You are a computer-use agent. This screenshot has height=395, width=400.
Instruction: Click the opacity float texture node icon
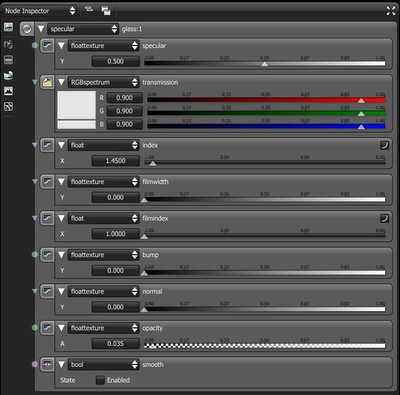pos(47,328)
